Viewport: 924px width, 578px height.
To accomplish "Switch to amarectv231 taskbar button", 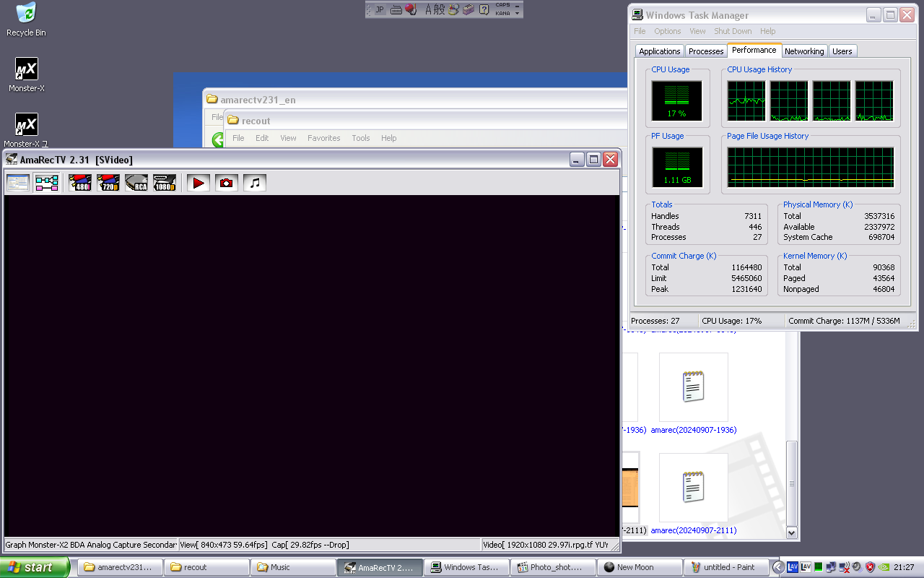I will (121, 567).
